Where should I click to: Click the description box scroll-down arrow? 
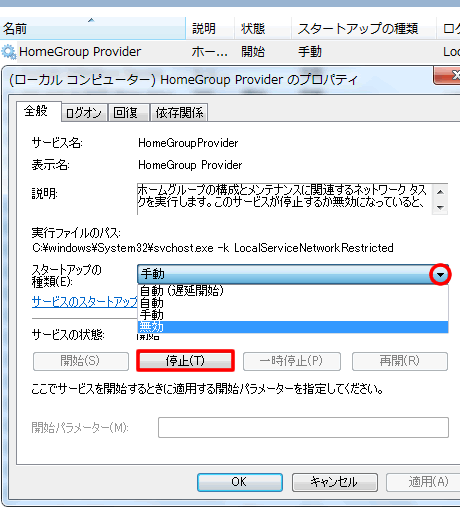tap(440, 207)
